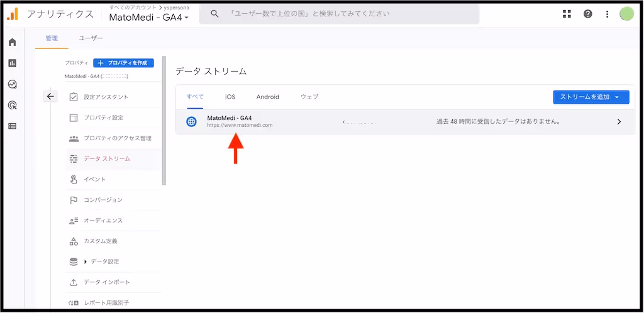Click the Google Analytics logo
644x313 pixels.
point(13,14)
